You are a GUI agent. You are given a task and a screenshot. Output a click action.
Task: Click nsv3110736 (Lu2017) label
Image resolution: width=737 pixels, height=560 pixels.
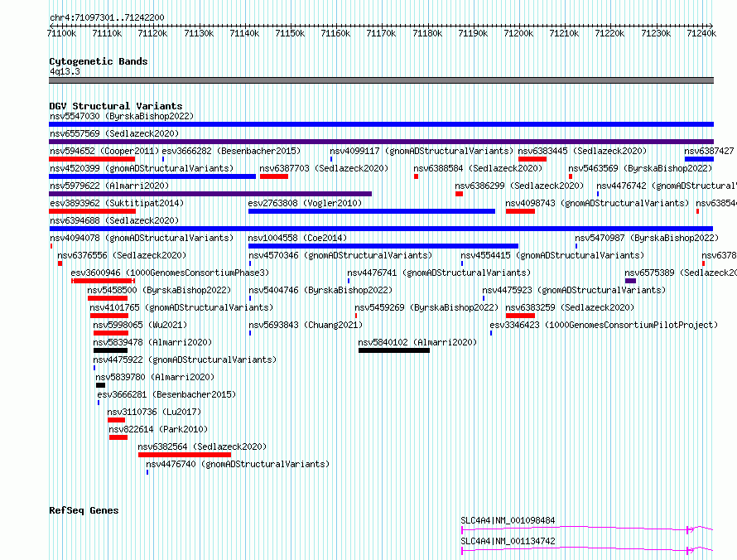pyautogui.click(x=154, y=412)
